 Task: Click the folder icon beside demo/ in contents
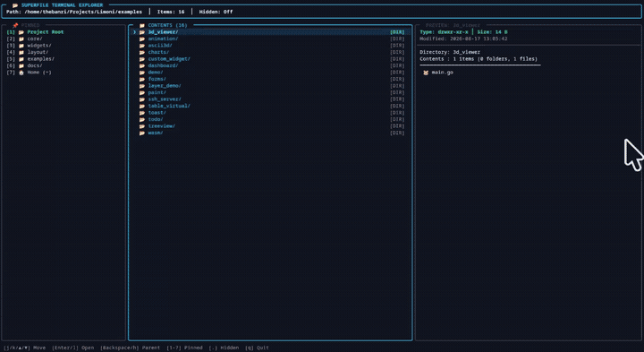(x=142, y=73)
